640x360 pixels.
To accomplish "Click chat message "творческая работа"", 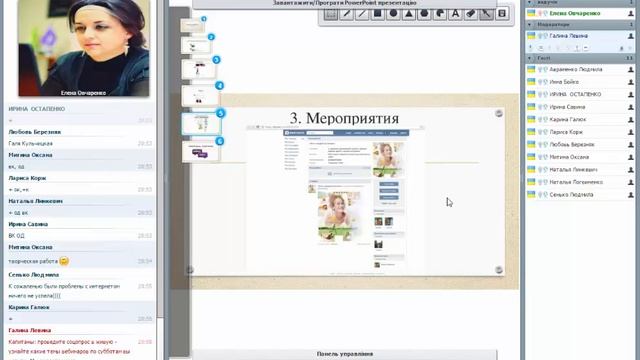I will 33,261.
